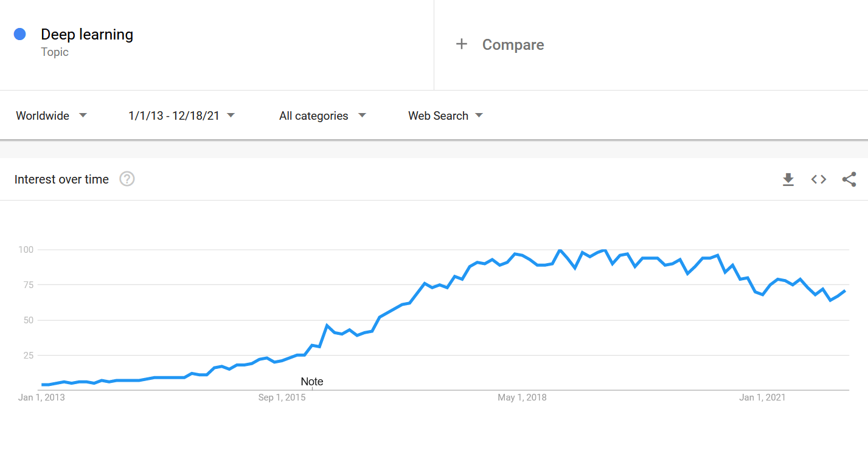
Task: Open the Interest over time help icon
Action: 127,179
